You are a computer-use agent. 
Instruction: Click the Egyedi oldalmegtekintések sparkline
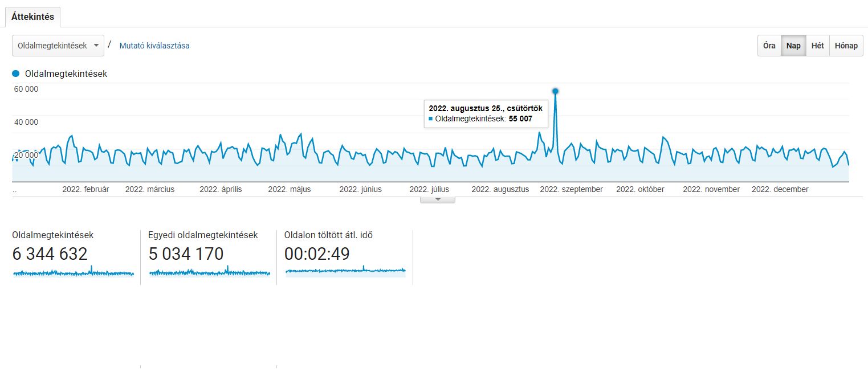pyautogui.click(x=209, y=272)
